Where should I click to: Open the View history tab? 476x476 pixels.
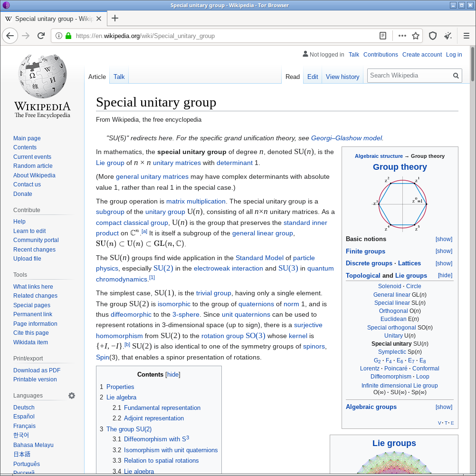[342, 77]
